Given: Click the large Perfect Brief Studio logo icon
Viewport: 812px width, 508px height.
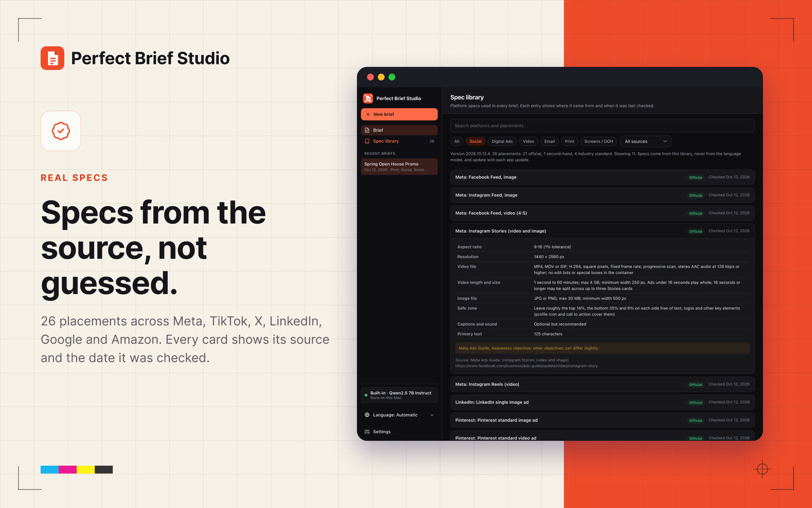Looking at the screenshot, I should coord(52,58).
